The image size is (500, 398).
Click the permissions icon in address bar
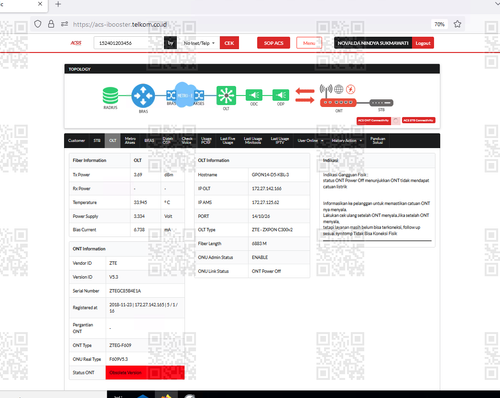coord(64,24)
